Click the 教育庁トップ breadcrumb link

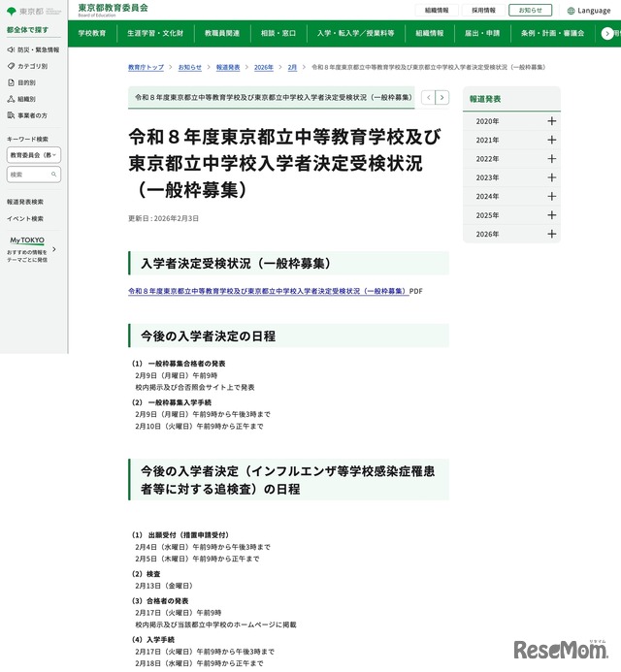(x=146, y=67)
